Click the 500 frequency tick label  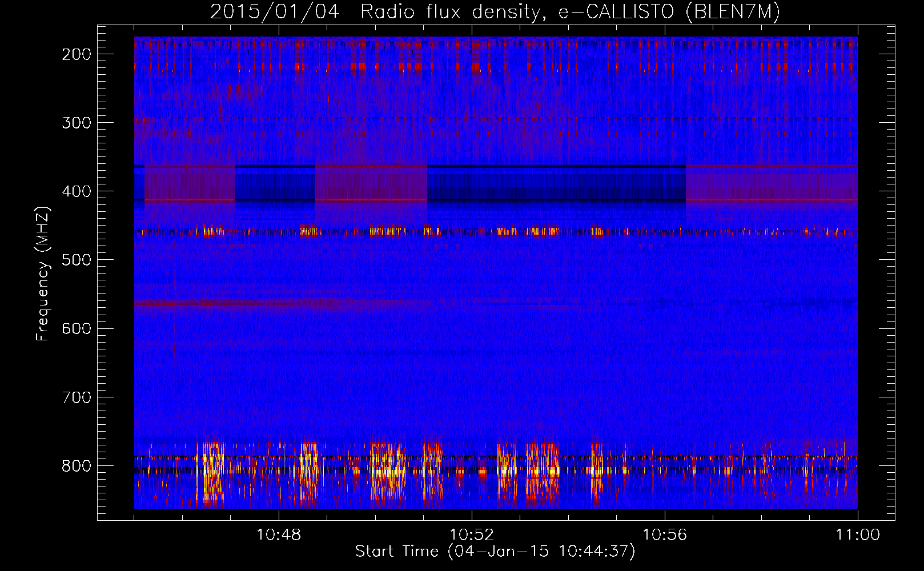pyautogui.click(x=77, y=260)
